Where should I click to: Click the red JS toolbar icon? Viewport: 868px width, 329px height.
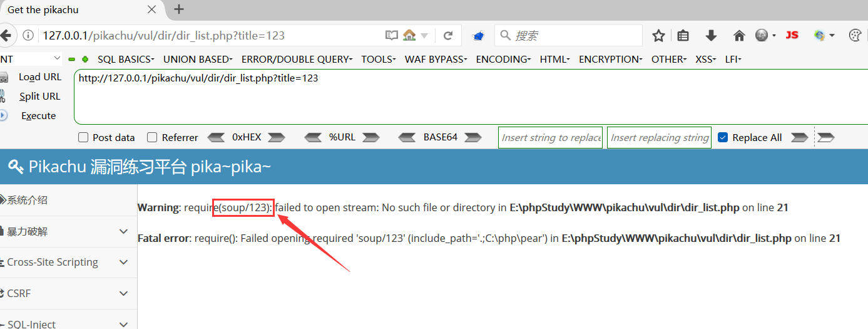pos(792,36)
